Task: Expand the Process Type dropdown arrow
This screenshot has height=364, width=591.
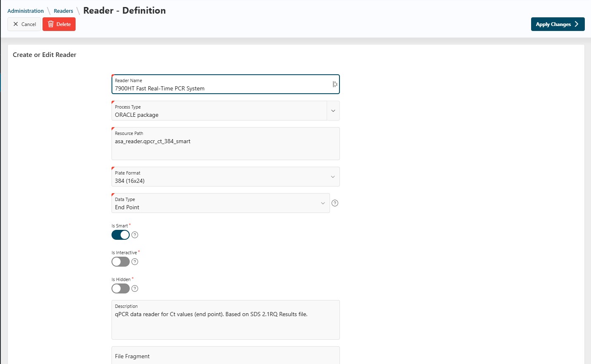Action: (333, 111)
